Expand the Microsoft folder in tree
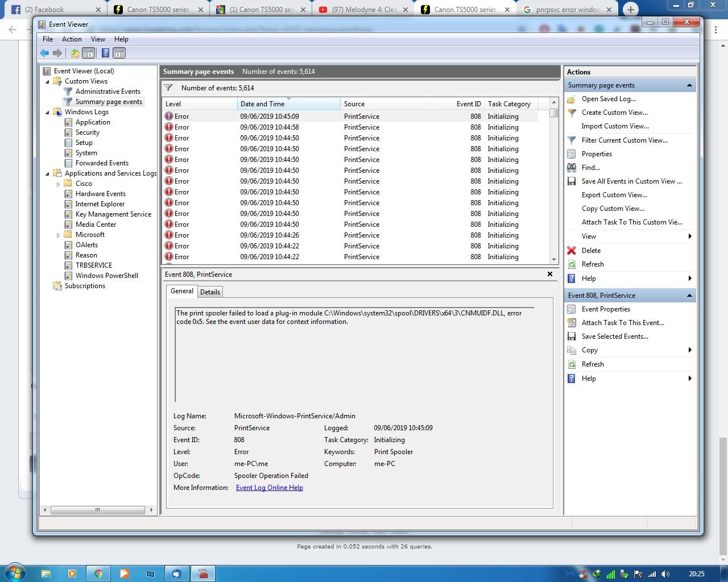The width and height of the screenshot is (728, 582). 58,235
